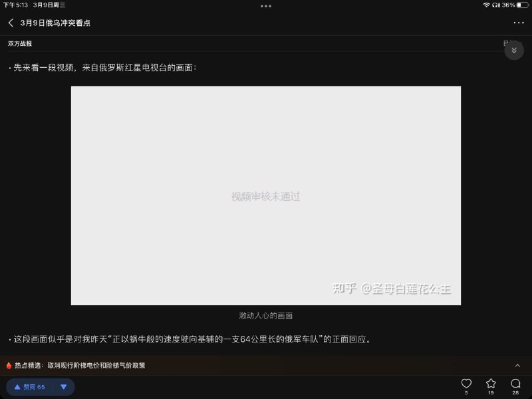Open comments with the speech bubble icon
The image size is (532, 399).
pos(515,384)
